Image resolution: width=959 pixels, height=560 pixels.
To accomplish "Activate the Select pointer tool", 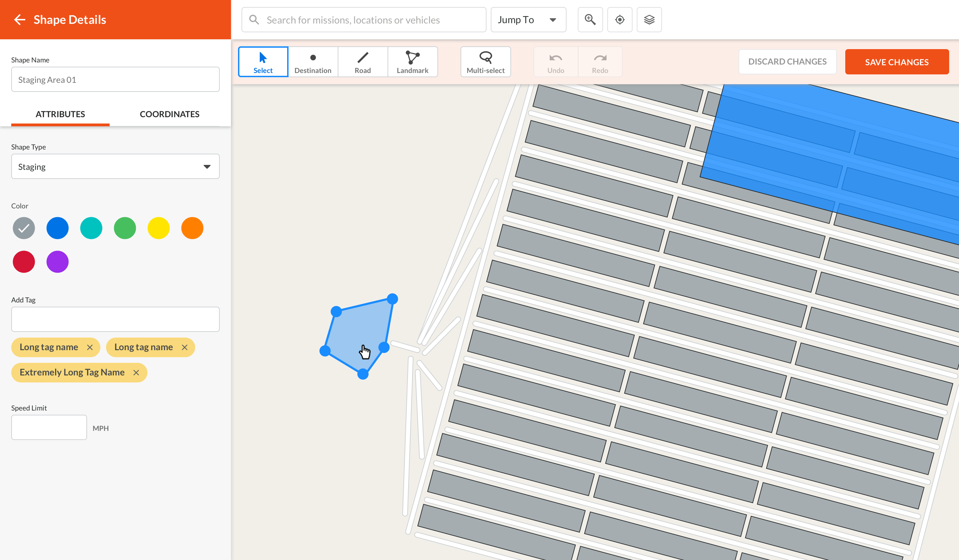I will tap(263, 62).
